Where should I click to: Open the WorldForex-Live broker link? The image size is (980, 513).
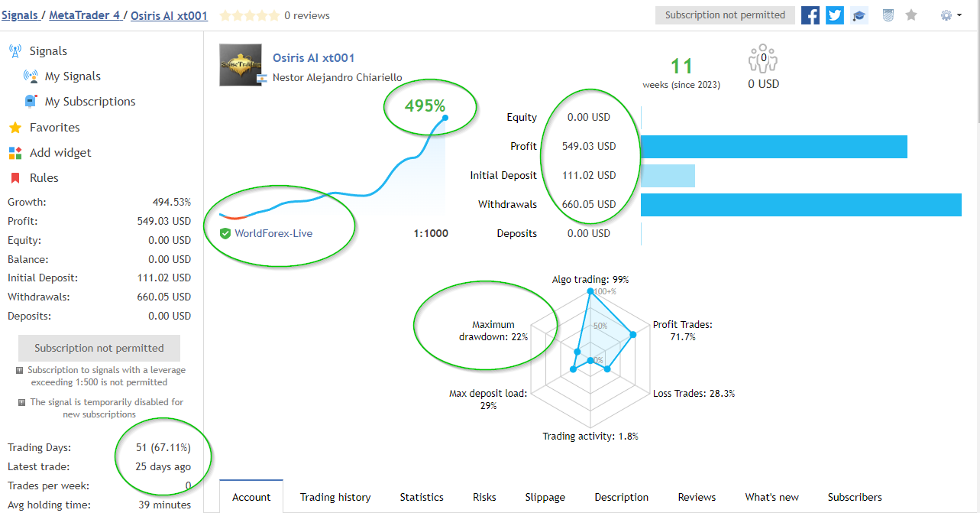click(x=273, y=233)
